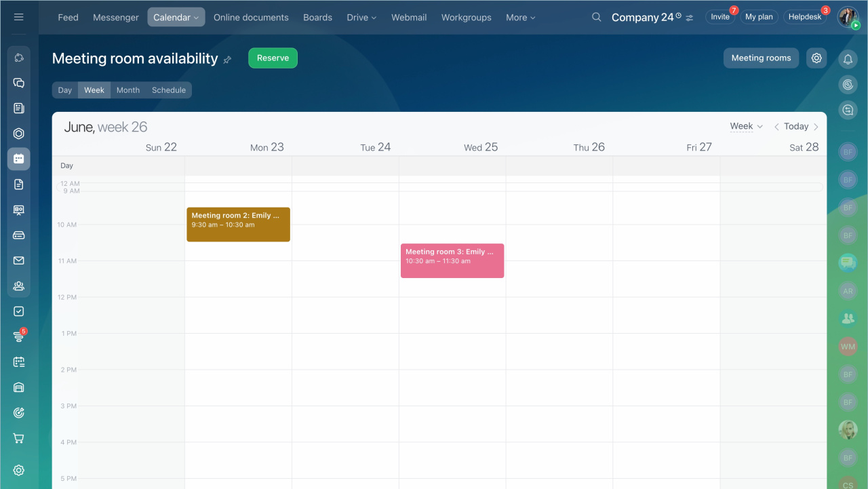Screen dimensions: 868x489
Task: Open the Week range dropdown
Action: coord(746,126)
